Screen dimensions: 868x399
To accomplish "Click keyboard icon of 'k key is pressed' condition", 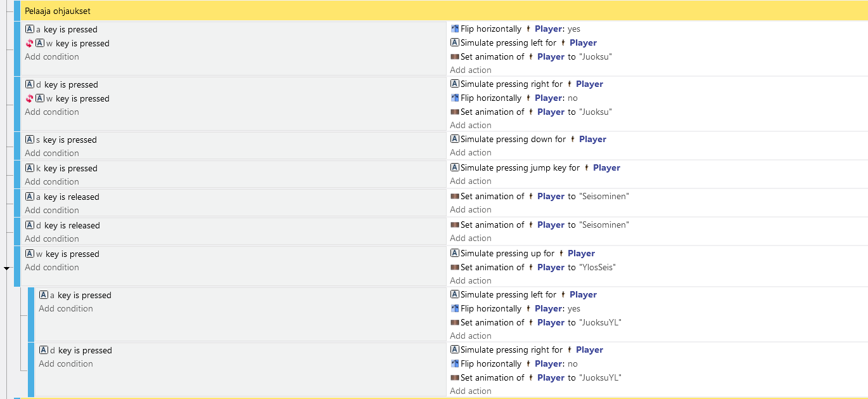I will (29, 168).
